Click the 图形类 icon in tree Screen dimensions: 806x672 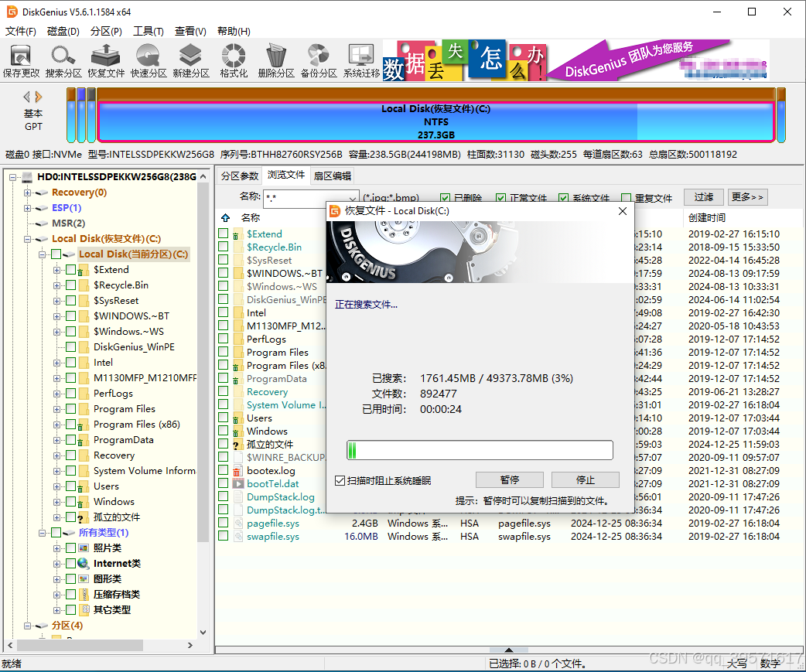coord(84,578)
